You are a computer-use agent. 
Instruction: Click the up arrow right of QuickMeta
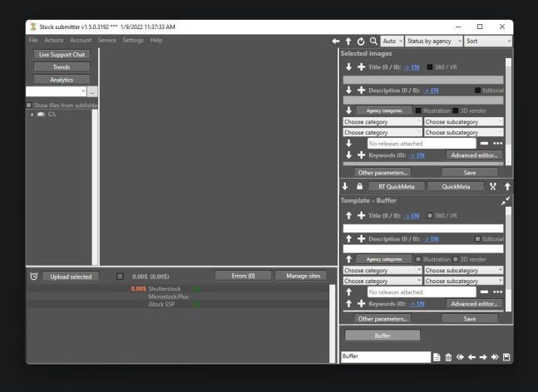(x=507, y=186)
